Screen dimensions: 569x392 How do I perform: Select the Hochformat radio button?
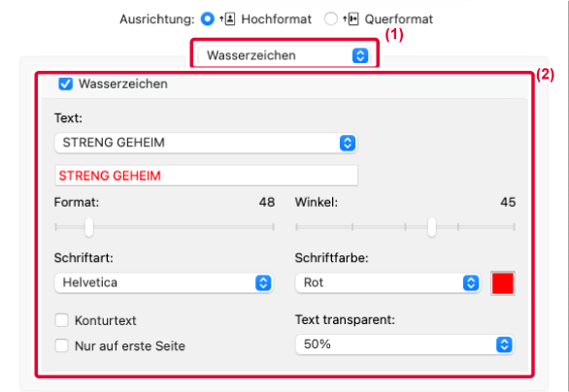click(x=208, y=18)
